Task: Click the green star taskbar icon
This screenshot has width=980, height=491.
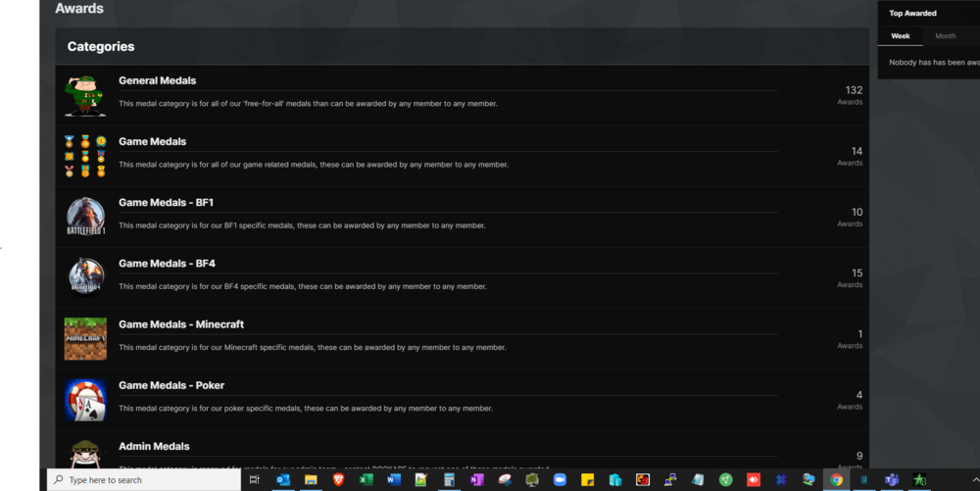Action: [x=919, y=480]
